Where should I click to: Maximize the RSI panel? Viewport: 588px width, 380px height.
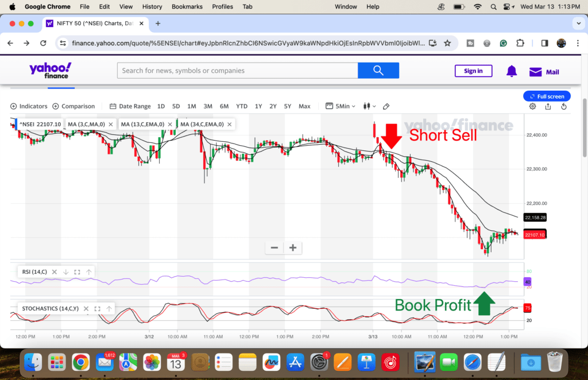coord(78,272)
